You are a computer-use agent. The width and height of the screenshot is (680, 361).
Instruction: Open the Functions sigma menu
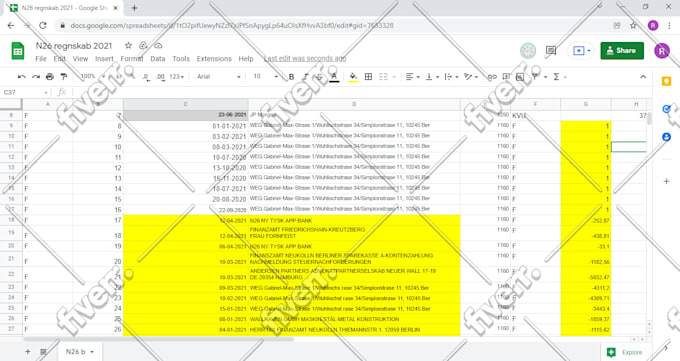click(x=559, y=77)
